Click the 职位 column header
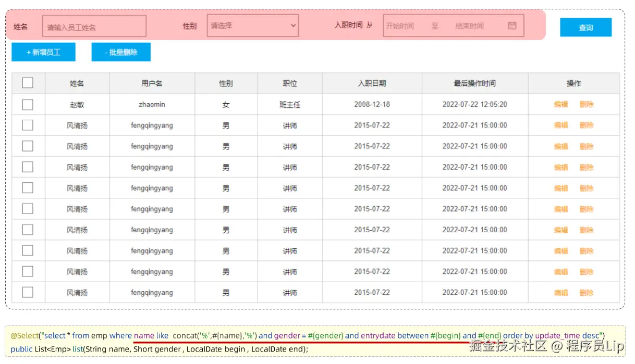The height and width of the screenshot is (364, 635). point(290,83)
